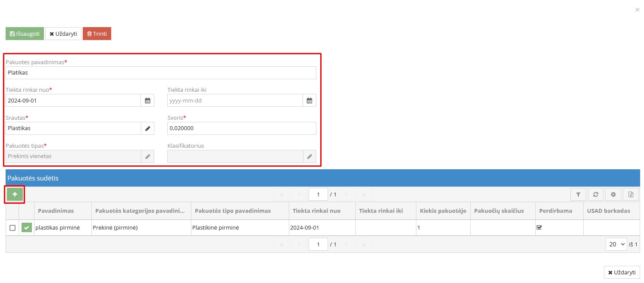The image size is (644, 283).
Task: Click the Pakuotės pavadinimas text field
Action: pyautogui.click(x=161, y=73)
